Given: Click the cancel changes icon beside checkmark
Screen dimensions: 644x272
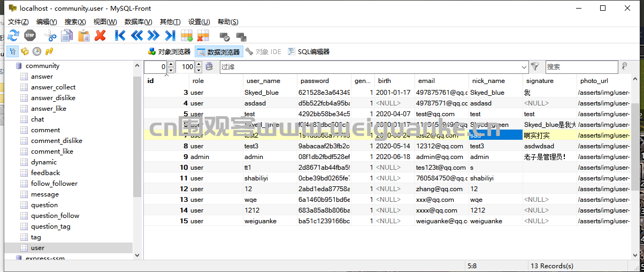Looking at the screenshot, I should click(242, 37).
